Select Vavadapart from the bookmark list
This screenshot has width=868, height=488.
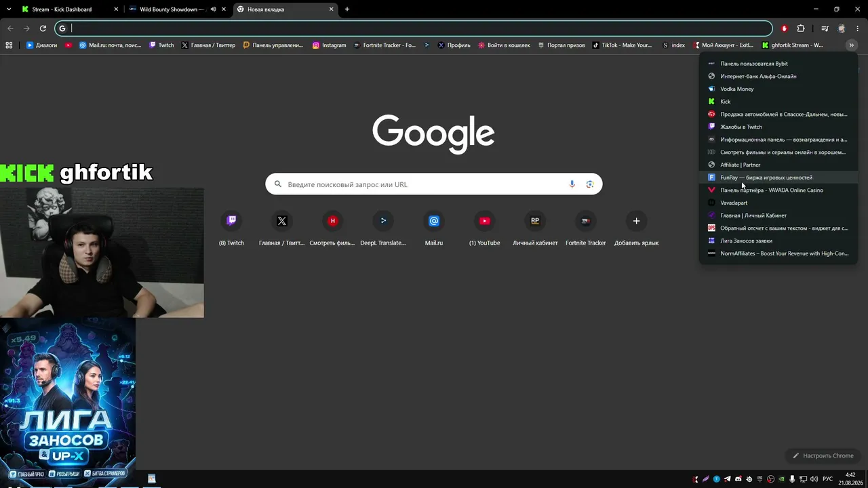(x=778, y=203)
